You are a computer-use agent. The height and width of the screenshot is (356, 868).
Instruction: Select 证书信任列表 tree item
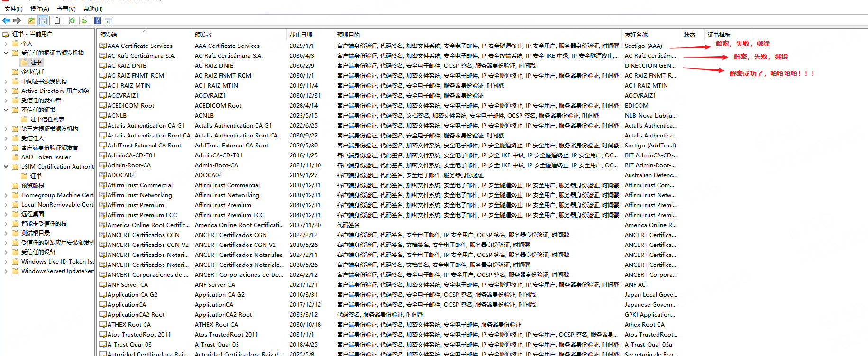click(47, 119)
